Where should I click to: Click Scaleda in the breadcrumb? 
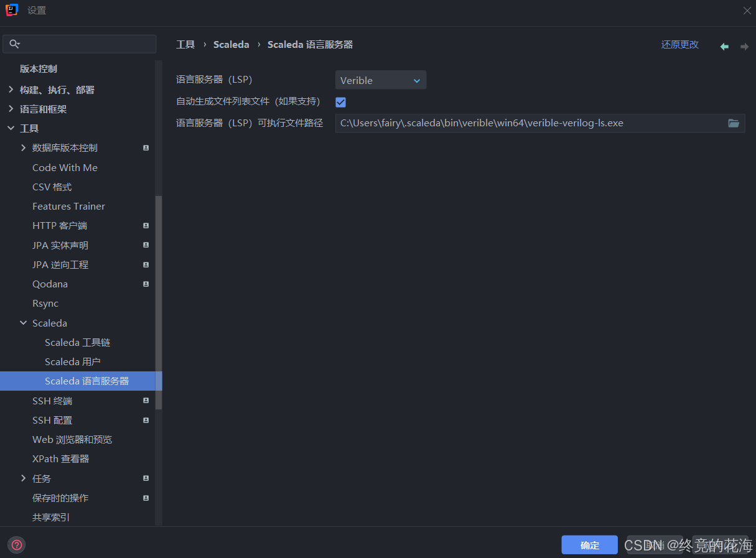coord(231,45)
